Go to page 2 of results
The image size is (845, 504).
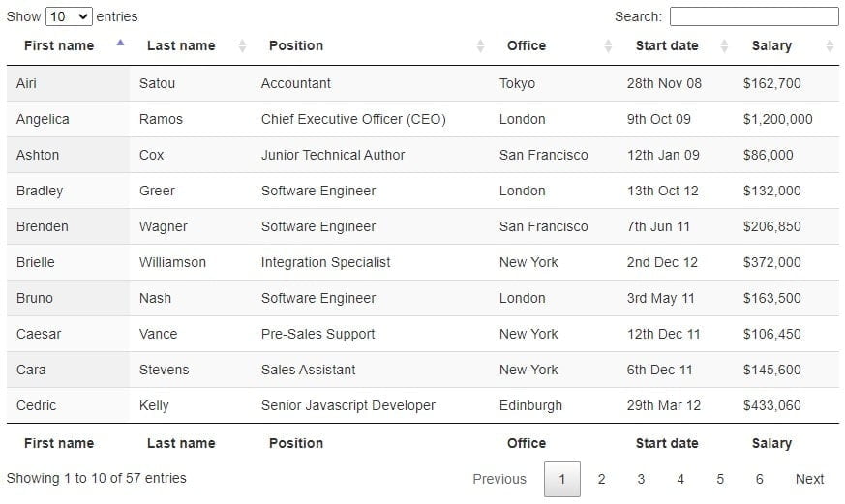tap(601, 479)
